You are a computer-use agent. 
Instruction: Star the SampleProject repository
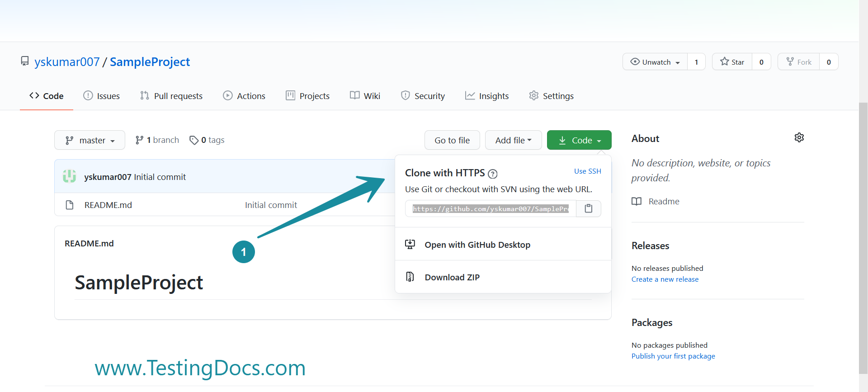[732, 62]
